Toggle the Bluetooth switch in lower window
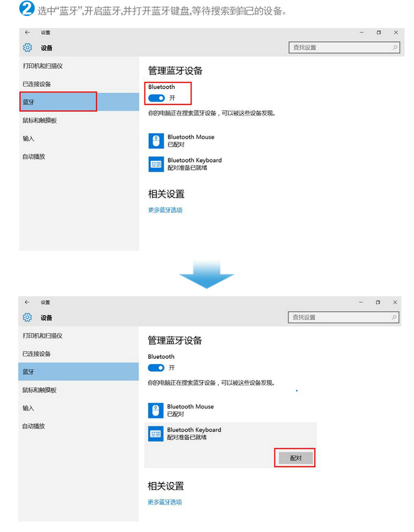414x532 pixels. point(156,368)
